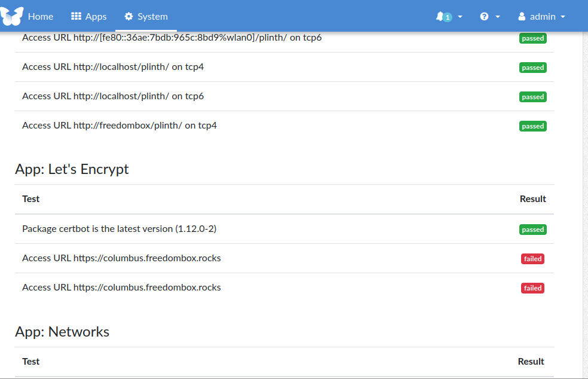588x379 pixels.
Task: Click passed badge for freedombox tcp4 row
Action: click(533, 126)
